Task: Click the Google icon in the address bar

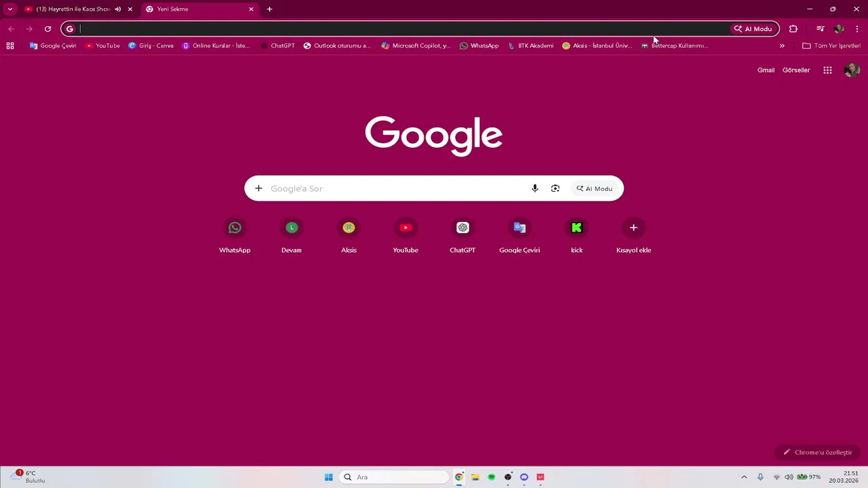Action: point(70,28)
